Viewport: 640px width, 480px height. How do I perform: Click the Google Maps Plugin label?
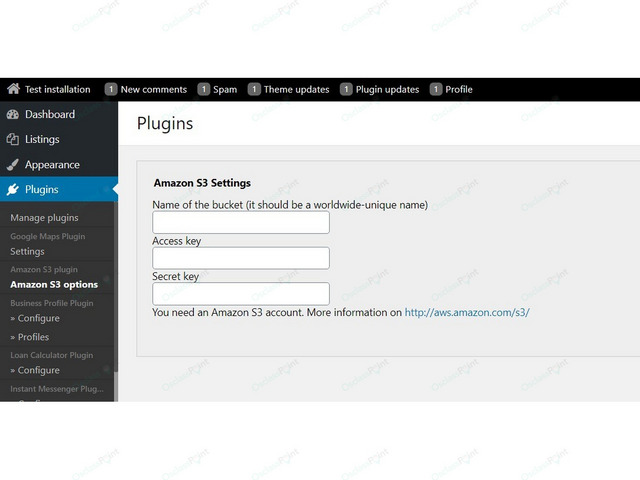(48, 236)
